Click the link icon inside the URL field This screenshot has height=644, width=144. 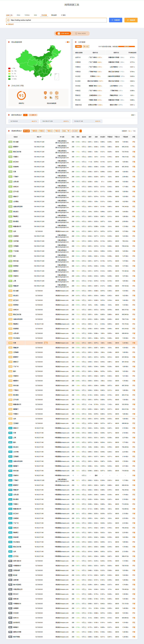tap(8, 20)
